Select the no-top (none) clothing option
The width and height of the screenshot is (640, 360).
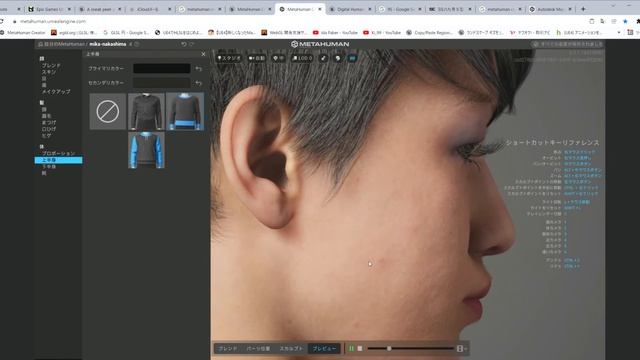click(x=108, y=111)
